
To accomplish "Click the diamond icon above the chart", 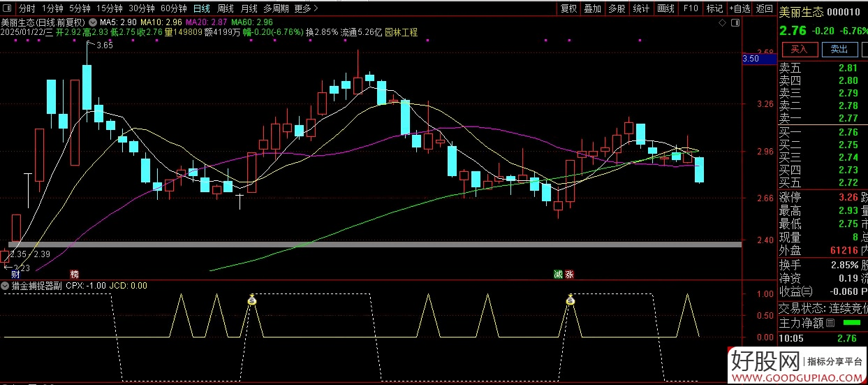I will click(723, 22).
